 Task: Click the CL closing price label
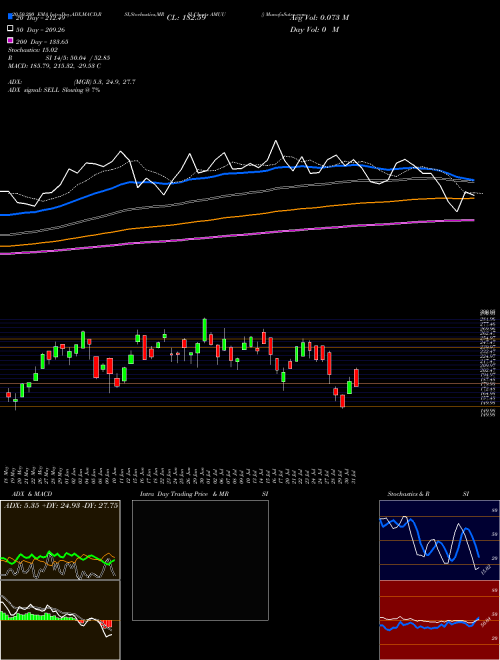[186, 18]
